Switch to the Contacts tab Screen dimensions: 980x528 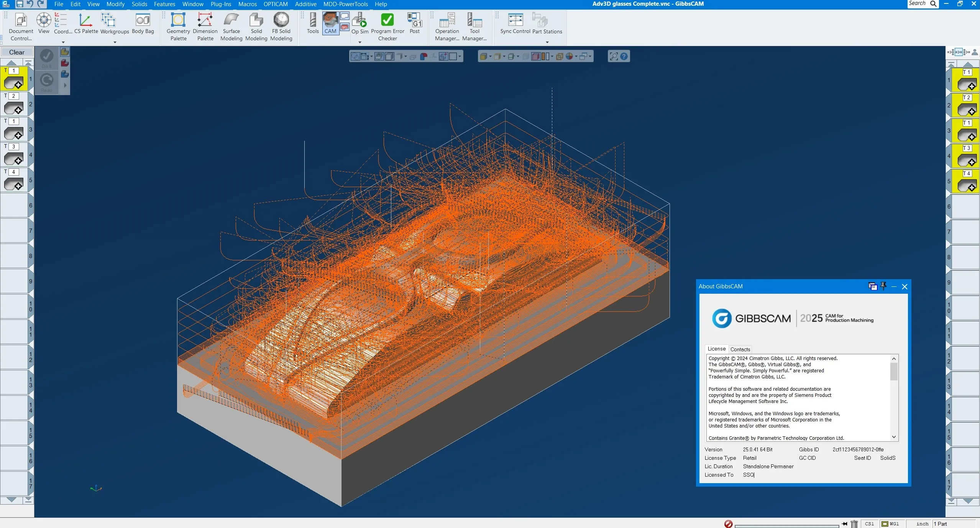(x=740, y=349)
